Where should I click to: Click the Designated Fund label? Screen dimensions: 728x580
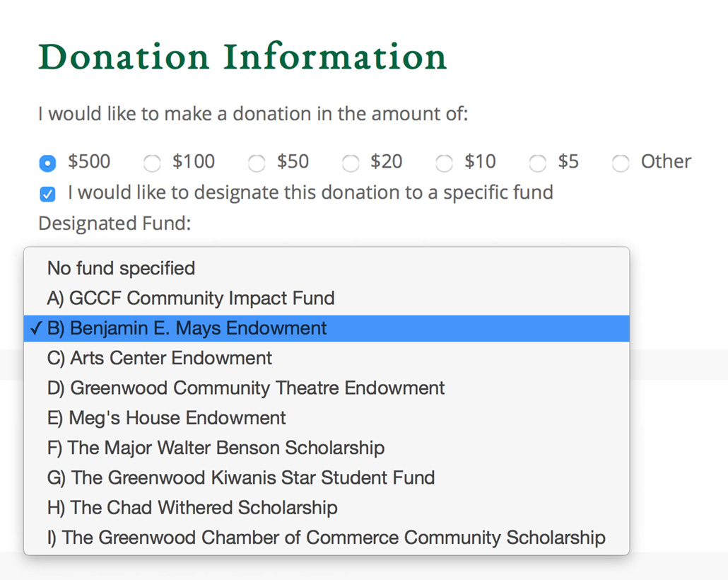pyautogui.click(x=115, y=224)
